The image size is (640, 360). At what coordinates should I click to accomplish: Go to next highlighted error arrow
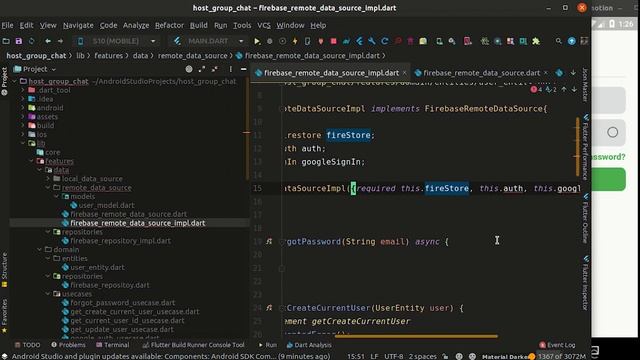click(574, 89)
